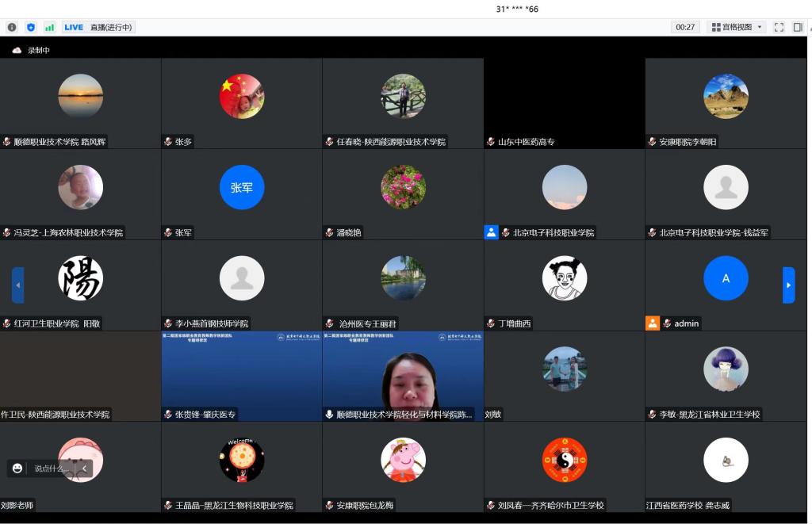Toggle the side panel icon
812x524 pixels.
pyautogui.click(x=798, y=27)
